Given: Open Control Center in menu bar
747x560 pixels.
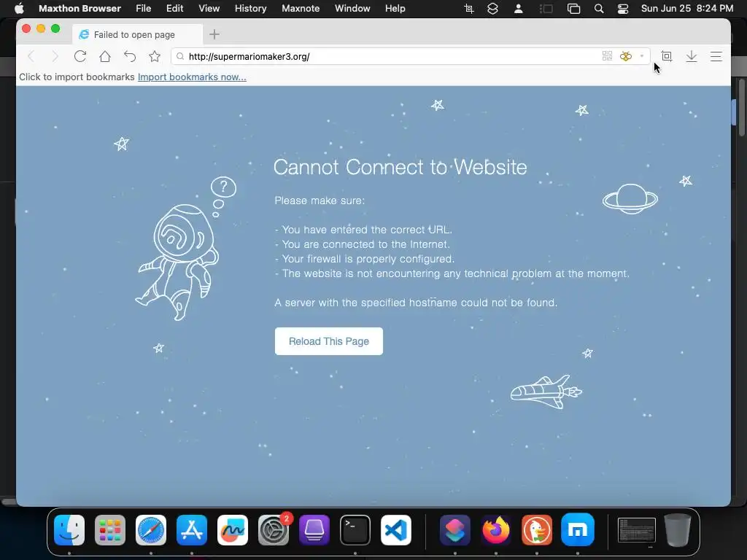Looking at the screenshot, I should (623, 9).
